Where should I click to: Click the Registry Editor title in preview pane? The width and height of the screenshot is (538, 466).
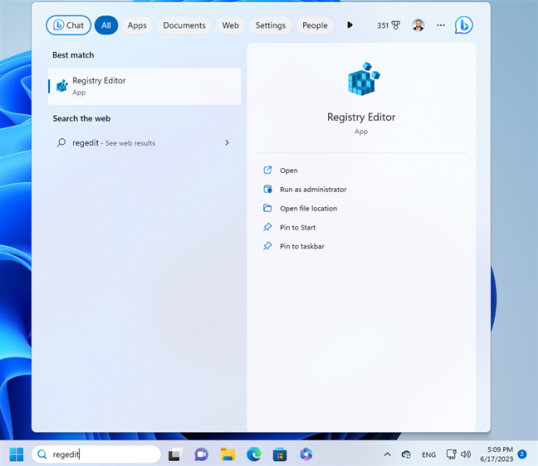pyautogui.click(x=361, y=117)
